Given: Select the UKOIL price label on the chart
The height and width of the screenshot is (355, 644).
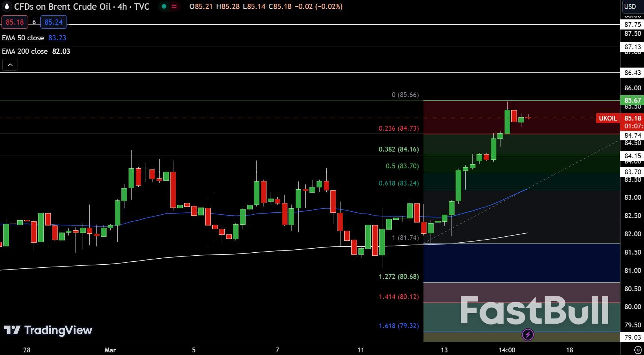Looking at the screenshot, I should tap(608, 118).
